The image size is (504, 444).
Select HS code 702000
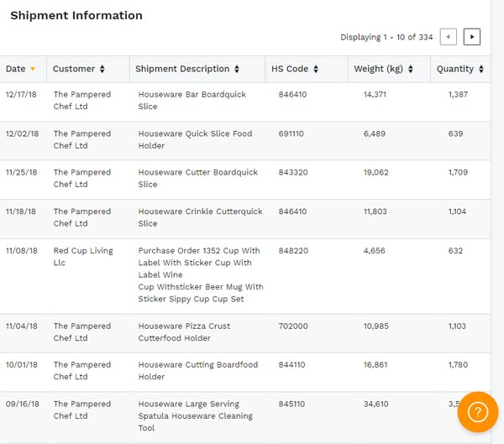293,326
